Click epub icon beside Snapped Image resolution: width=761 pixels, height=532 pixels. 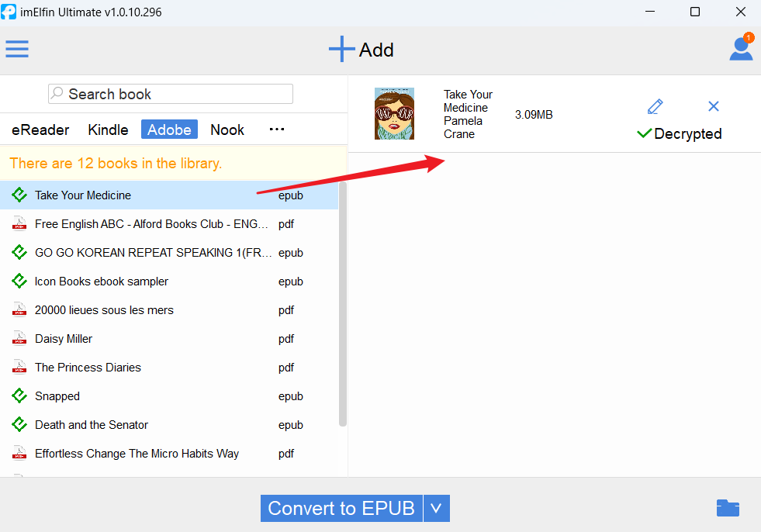(19, 396)
